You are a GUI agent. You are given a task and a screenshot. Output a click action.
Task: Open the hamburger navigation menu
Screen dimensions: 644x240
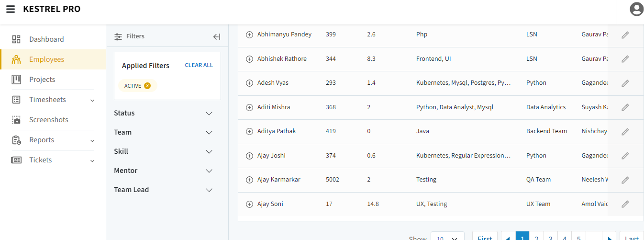point(11,9)
